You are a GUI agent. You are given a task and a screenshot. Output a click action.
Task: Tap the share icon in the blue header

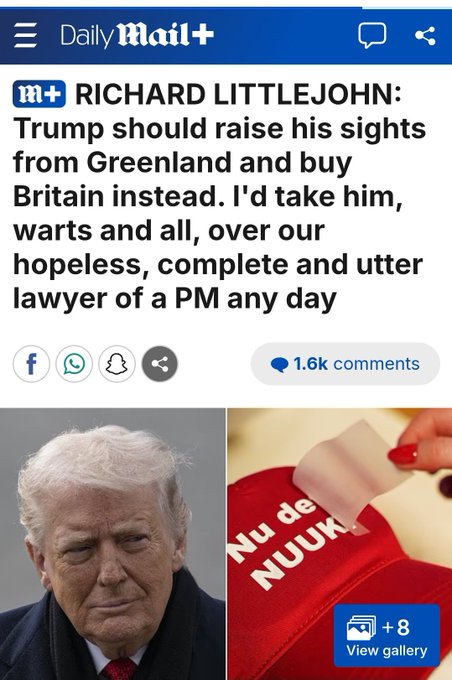[425, 36]
